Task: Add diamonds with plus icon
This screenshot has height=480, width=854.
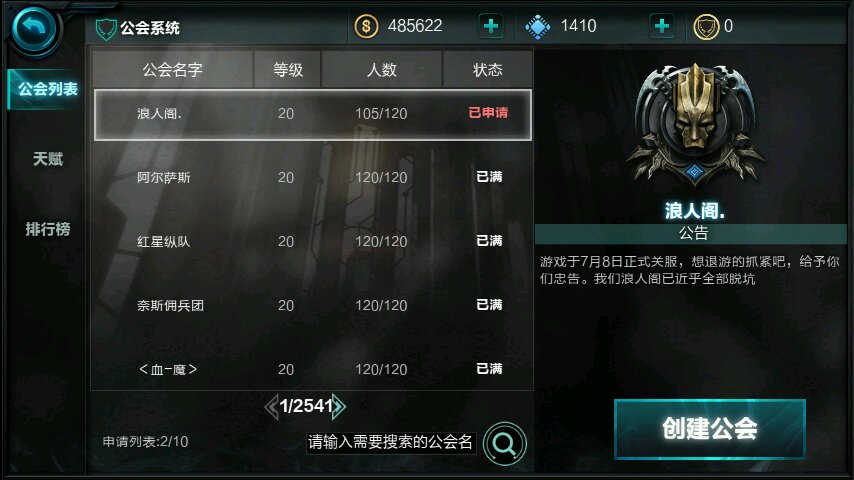Action: click(x=662, y=26)
